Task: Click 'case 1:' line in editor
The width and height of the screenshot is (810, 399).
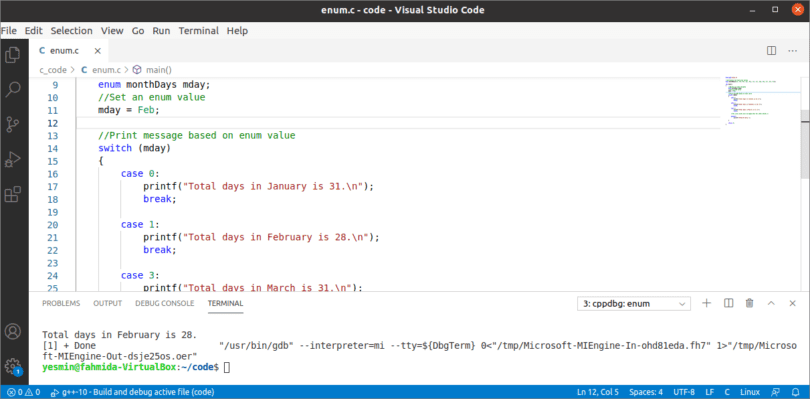Action: tap(141, 224)
